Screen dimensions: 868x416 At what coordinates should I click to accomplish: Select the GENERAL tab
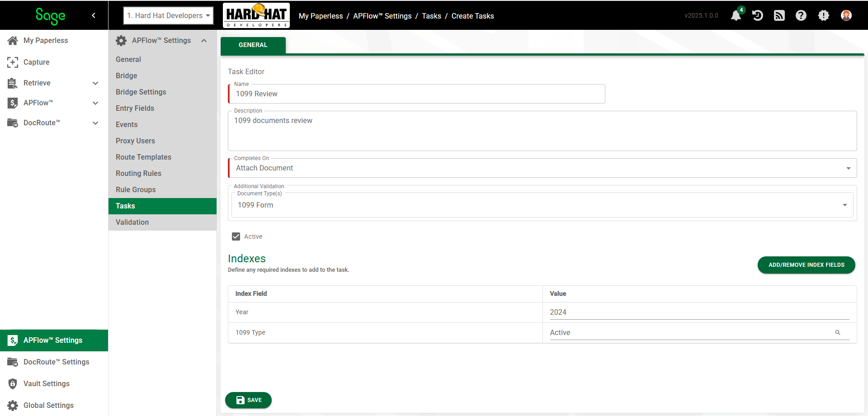pos(253,45)
